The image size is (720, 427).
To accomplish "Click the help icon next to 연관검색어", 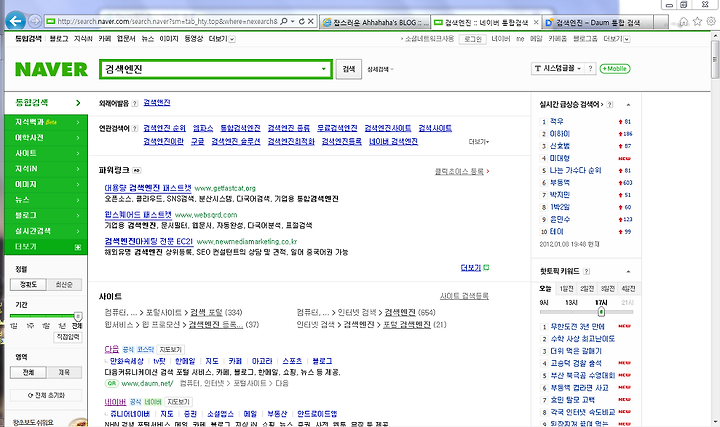I will [135, 129].
